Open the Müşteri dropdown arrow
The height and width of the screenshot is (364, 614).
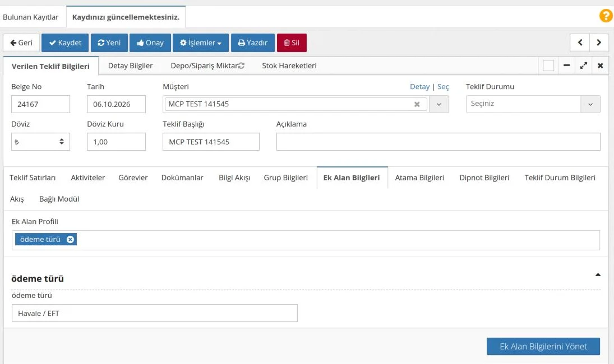439,104
